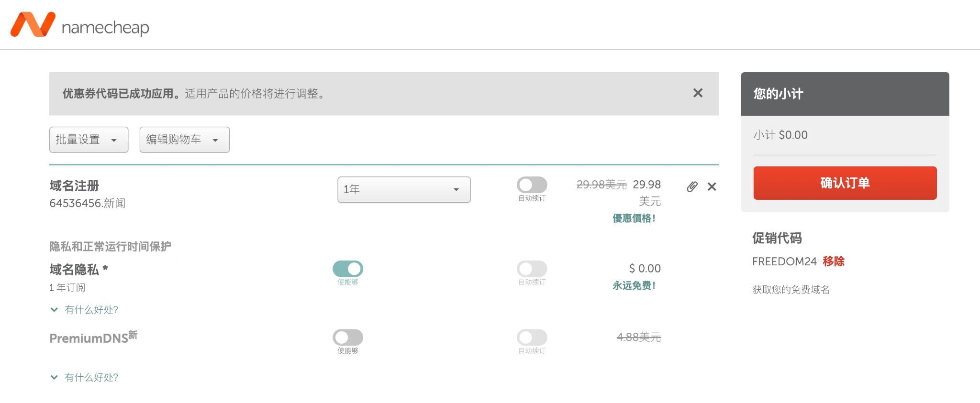Dismiss the coupon success notification

(x=698, y=93)
